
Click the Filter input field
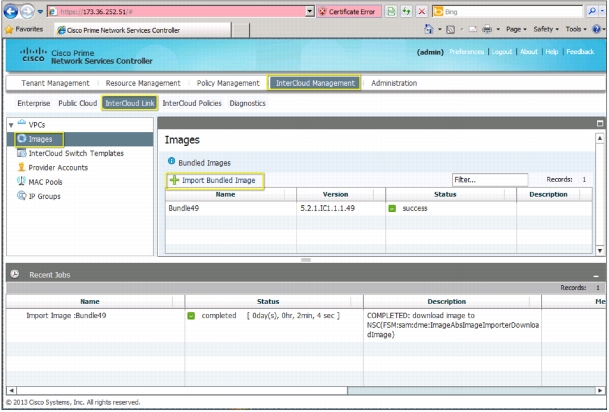click(490, 180)
